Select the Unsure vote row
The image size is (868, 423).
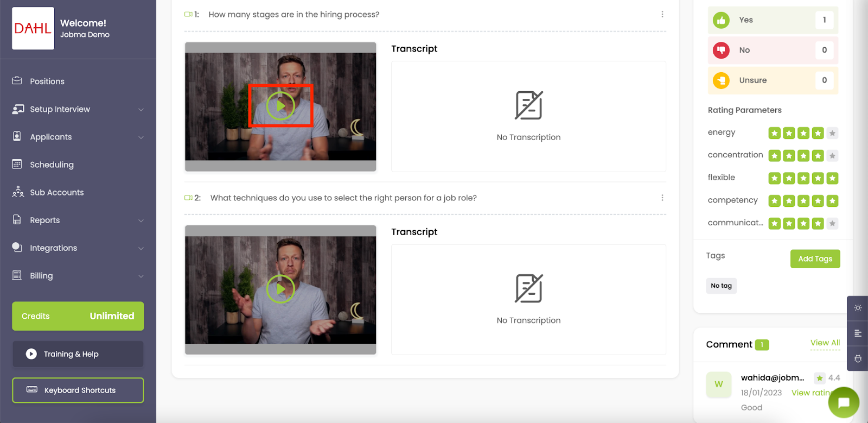coord(773,80)
